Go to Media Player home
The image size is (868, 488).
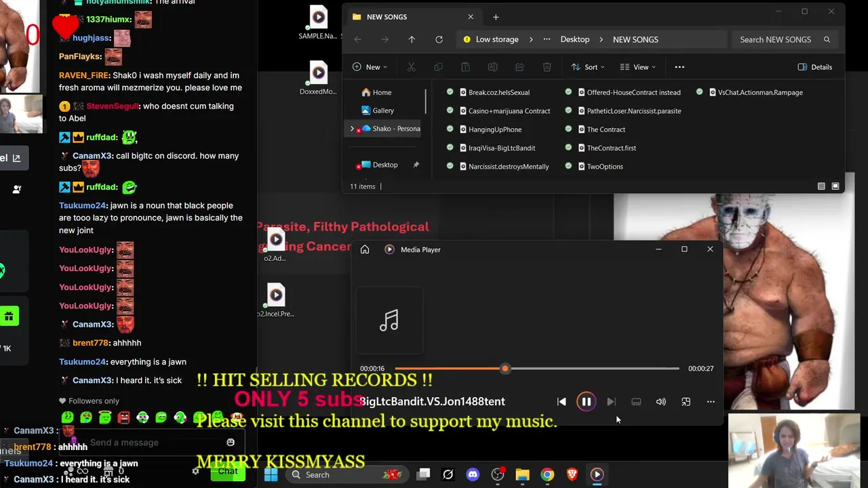click(x=365, y=249)
